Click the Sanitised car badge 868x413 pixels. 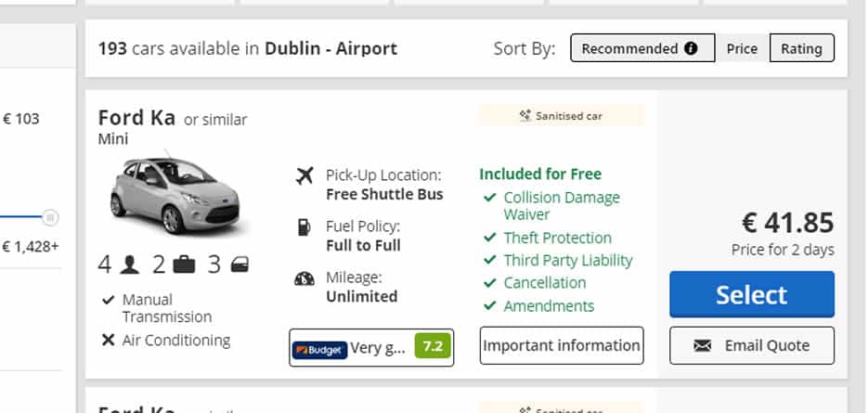point(561,116)
